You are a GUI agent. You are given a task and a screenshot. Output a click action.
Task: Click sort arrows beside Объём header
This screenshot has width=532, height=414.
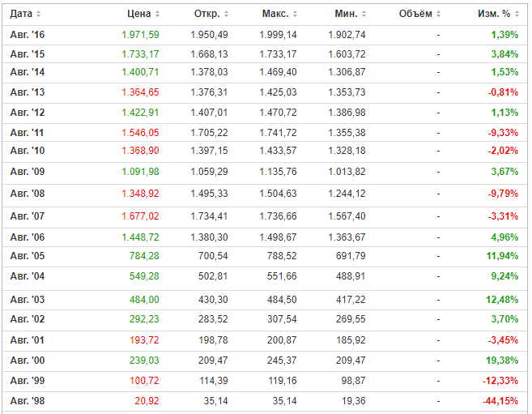coord(438,14)
